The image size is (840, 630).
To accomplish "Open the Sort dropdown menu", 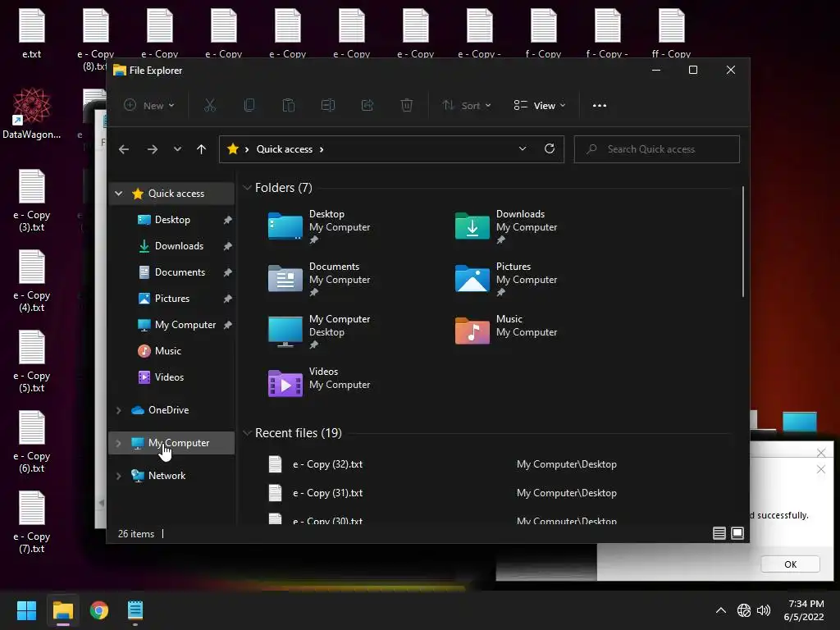I will pos(466,106).
